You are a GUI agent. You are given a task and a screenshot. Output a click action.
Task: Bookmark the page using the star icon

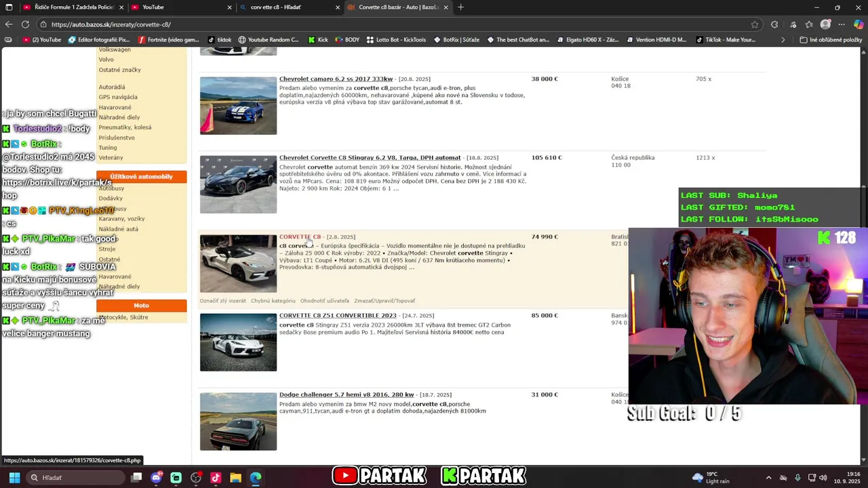point(755,24)
